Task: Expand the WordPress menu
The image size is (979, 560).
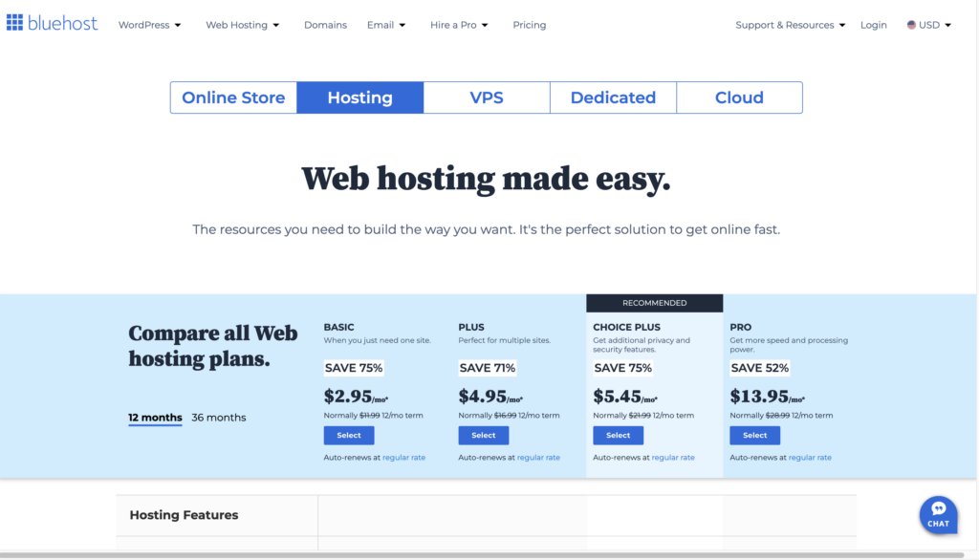Action: (x=150, y=25)
